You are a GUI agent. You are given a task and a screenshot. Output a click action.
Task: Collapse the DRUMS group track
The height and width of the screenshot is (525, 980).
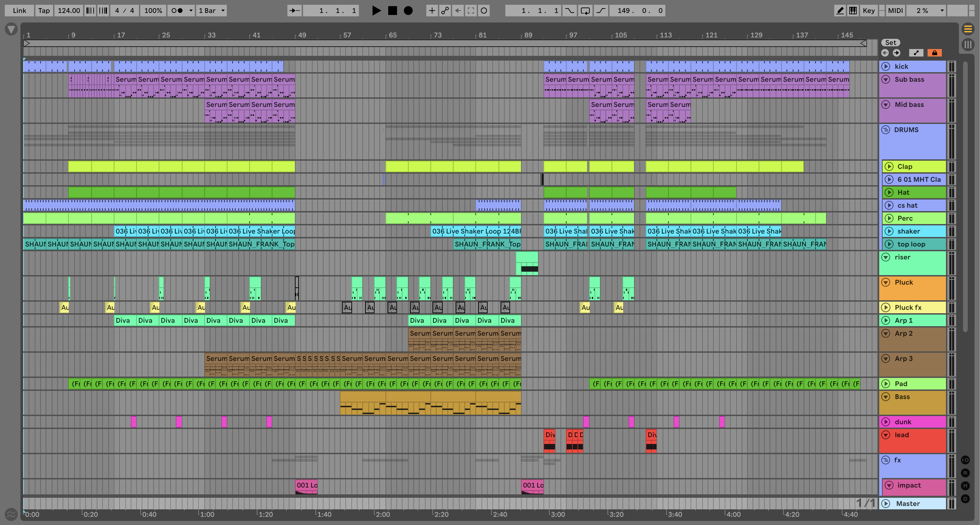[x=886, y=130]
